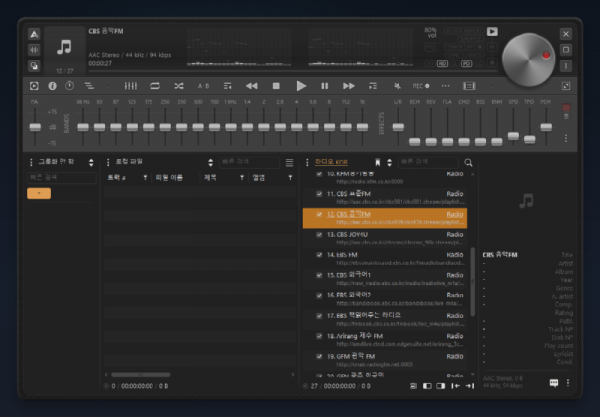Click the grouping selector up-down arrows
The image size is (600, 417).
tap(91, 163)
